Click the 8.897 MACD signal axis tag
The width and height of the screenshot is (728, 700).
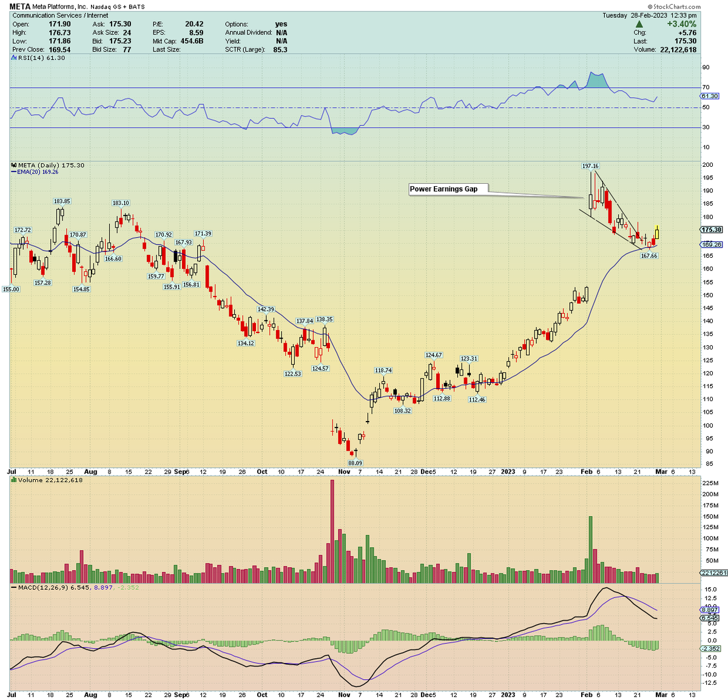(x=710, y=610)
